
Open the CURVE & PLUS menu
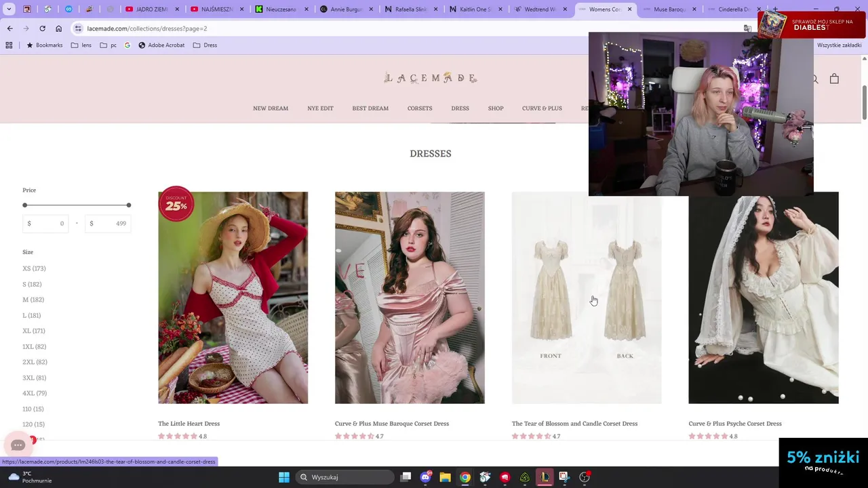pyautogui.click(x=542, y=108)
